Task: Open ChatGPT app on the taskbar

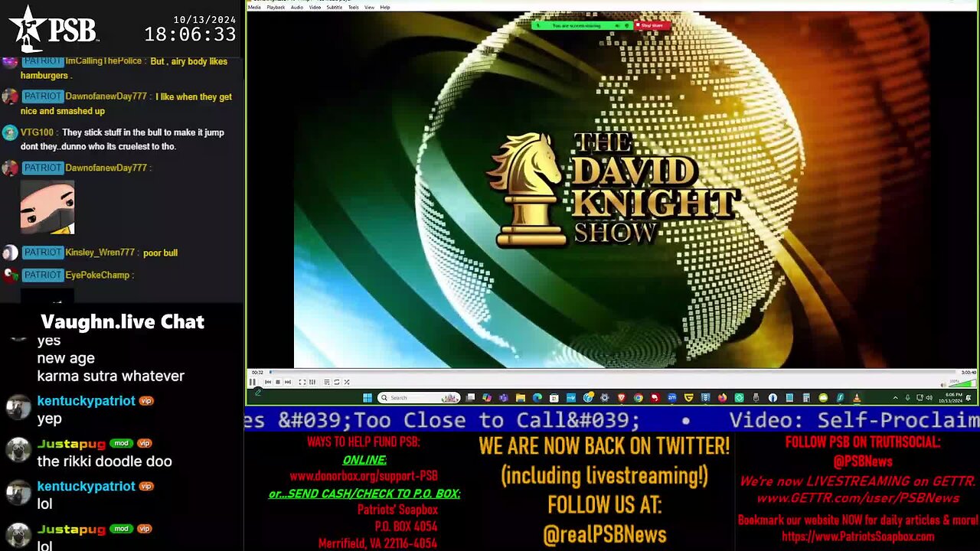Action: pos(739,397)
